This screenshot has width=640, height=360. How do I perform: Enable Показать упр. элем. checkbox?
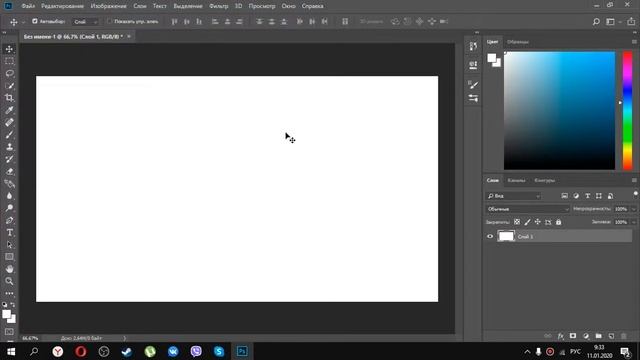tap(109, 21)
